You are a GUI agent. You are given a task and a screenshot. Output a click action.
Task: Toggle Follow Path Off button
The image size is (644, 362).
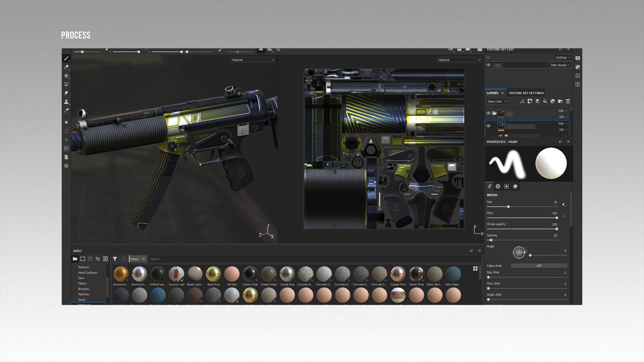click(x=539, y=266)
